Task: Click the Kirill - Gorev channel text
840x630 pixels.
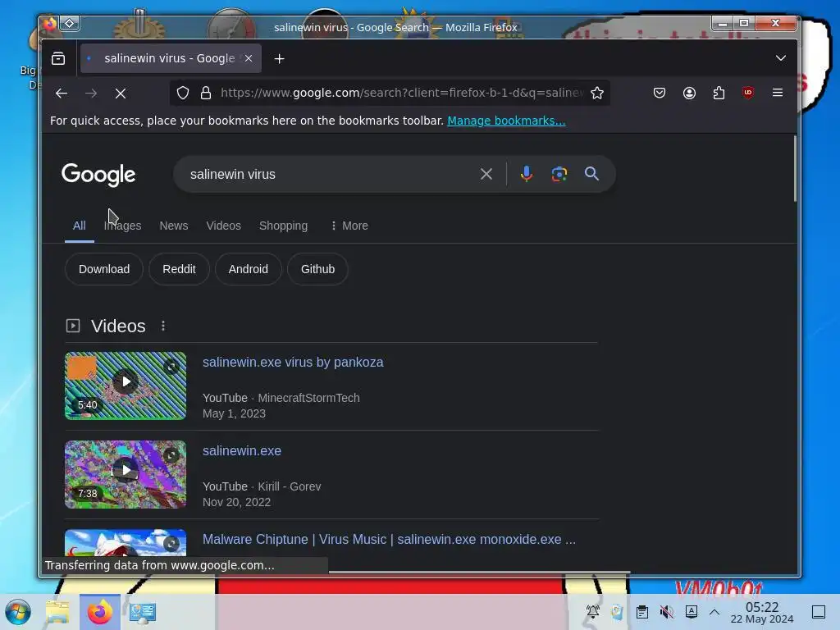Action: 290,486
